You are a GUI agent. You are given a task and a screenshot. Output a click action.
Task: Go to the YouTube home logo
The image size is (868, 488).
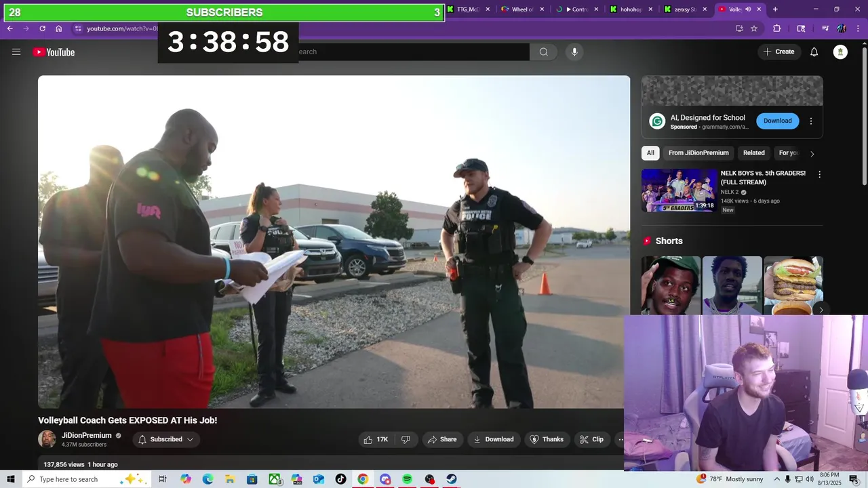click(54, 52)
